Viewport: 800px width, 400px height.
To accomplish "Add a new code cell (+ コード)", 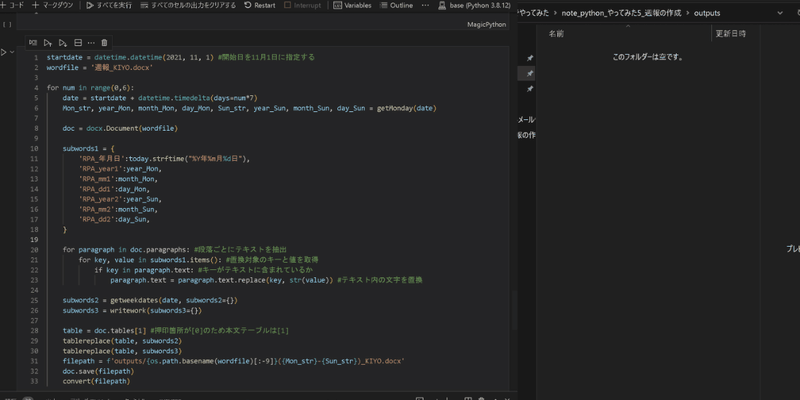I will [x=12, y=5].
